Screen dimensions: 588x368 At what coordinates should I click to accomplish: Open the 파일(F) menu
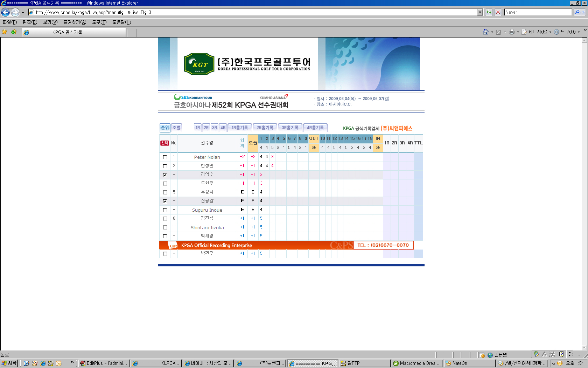pyautogui.click(x=10, y=22)
